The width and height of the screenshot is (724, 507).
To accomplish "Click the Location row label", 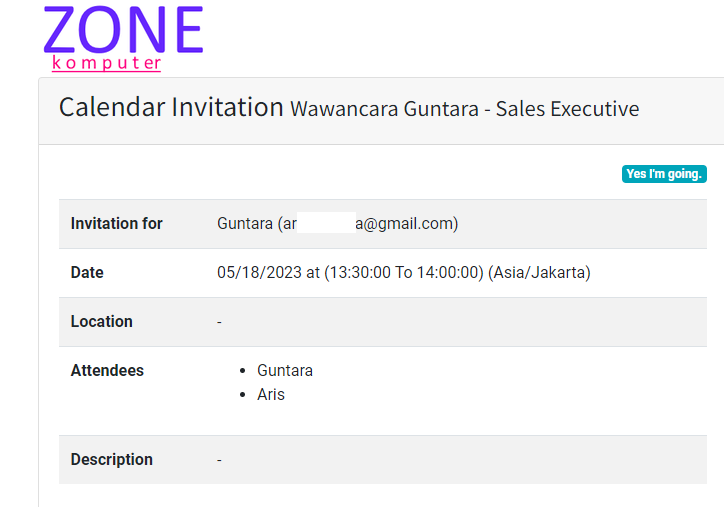I will click(x=102, y=321).
